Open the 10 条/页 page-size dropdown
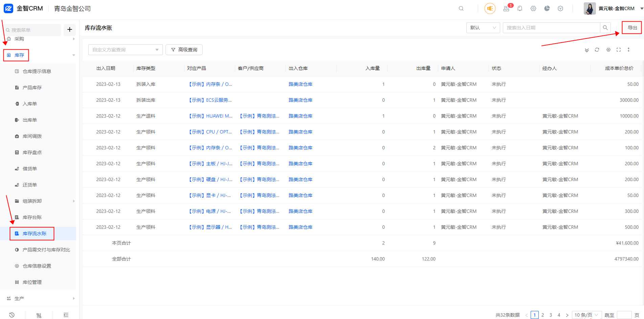The width and height of the screenshot is (644, 319). pyautogui.click(x=587, y=315)
